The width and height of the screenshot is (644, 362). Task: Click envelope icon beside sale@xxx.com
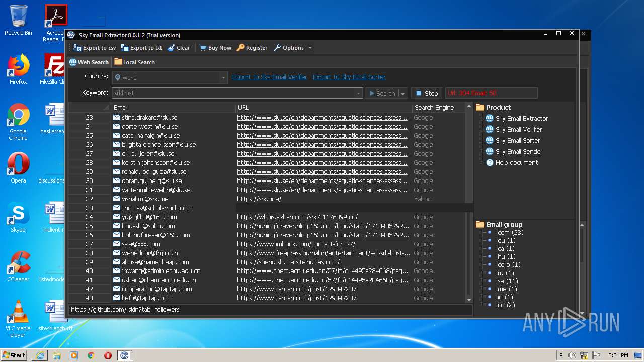[x=117, y=244]
